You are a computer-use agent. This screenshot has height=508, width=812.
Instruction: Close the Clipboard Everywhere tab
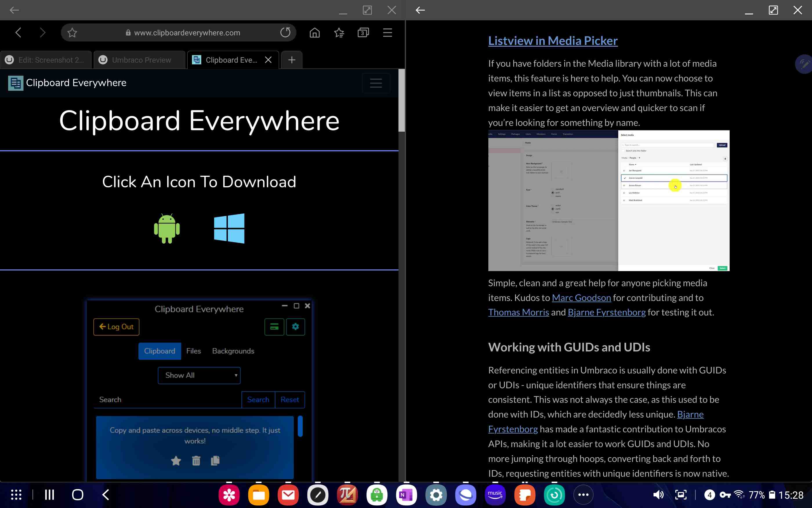click(268, 60)
